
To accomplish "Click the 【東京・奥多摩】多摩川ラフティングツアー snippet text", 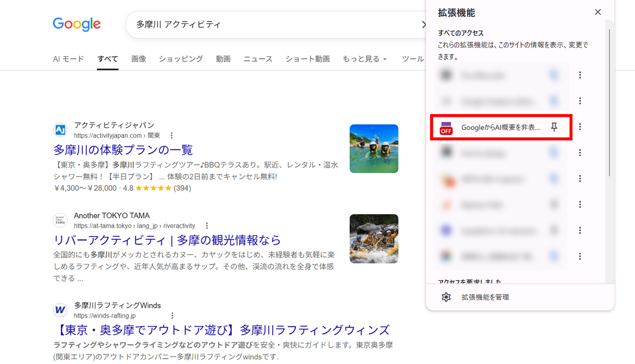I will tap(196, 171).
